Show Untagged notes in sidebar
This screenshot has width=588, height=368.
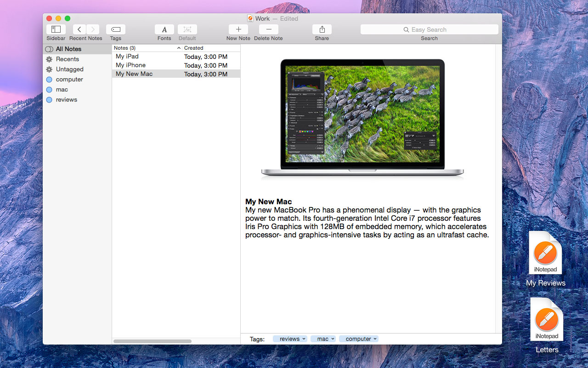pos(69,69)
